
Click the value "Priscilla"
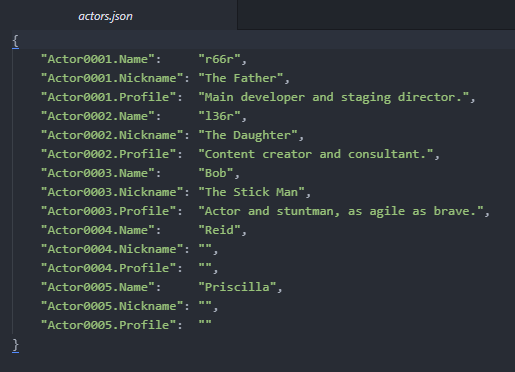click(x=237, y=287)
